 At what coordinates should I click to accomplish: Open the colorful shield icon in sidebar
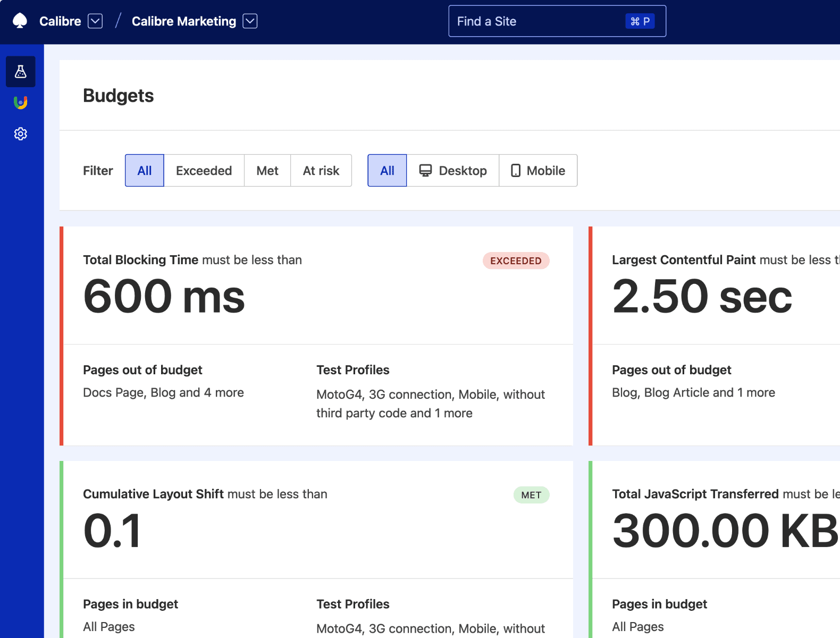tap(21, 103)
